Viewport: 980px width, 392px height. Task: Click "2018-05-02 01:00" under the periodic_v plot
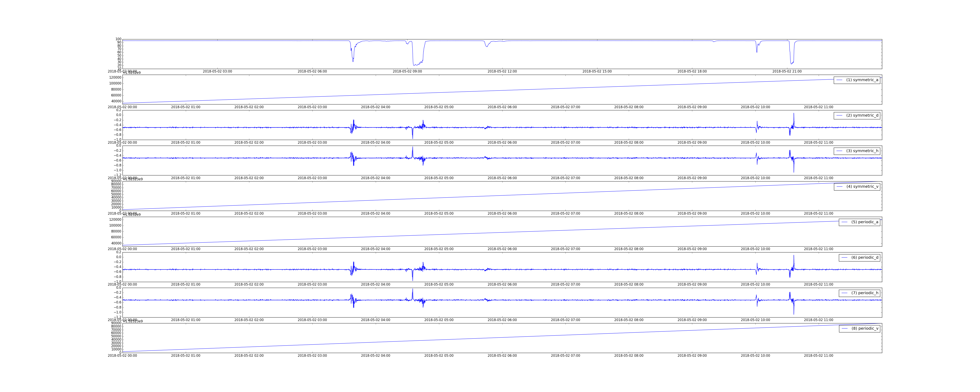tap(186, 356)
